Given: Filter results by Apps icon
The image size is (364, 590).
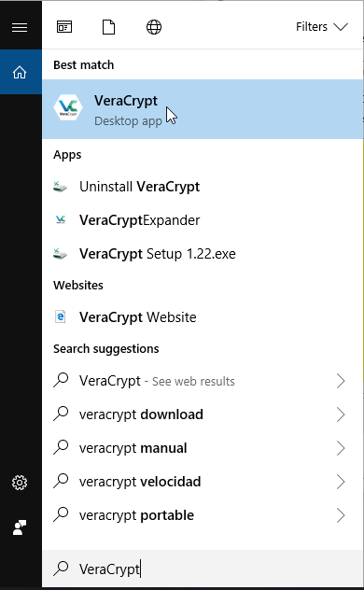Looking at the screenshot, I should click(64, 27).
